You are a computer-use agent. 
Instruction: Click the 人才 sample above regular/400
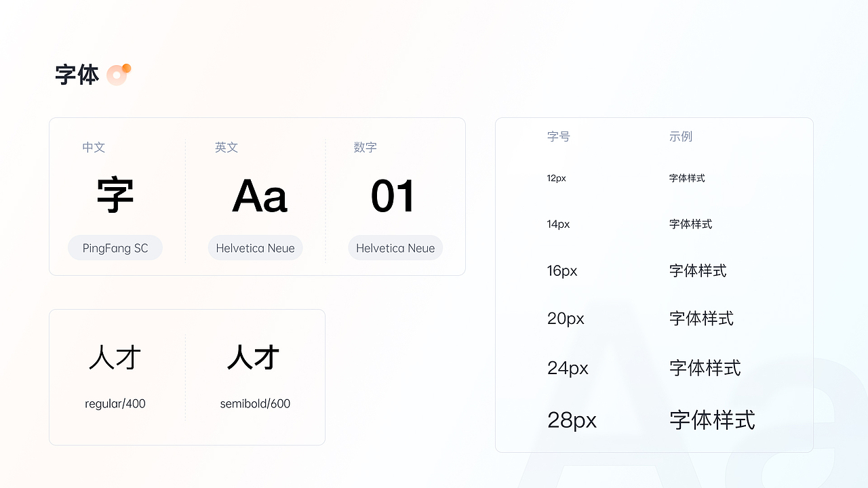(x=115, y=357)
